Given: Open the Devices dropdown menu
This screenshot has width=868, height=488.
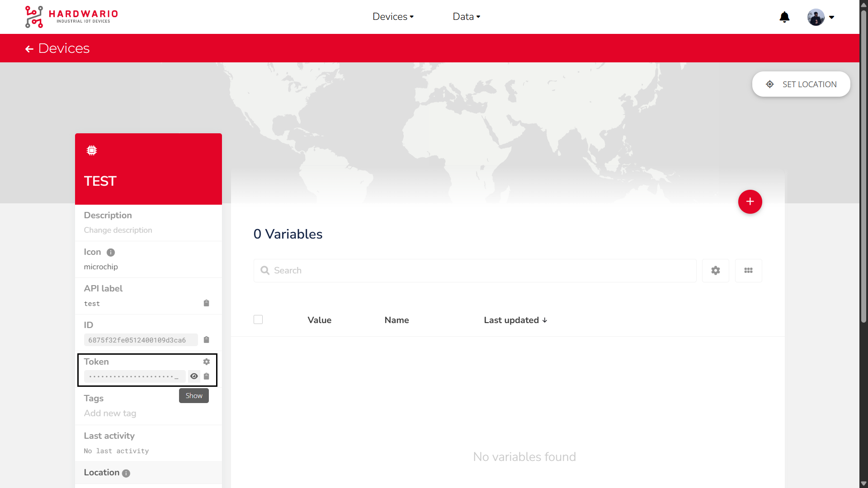Looking at the screenshot, I should [x=393, y=17].
